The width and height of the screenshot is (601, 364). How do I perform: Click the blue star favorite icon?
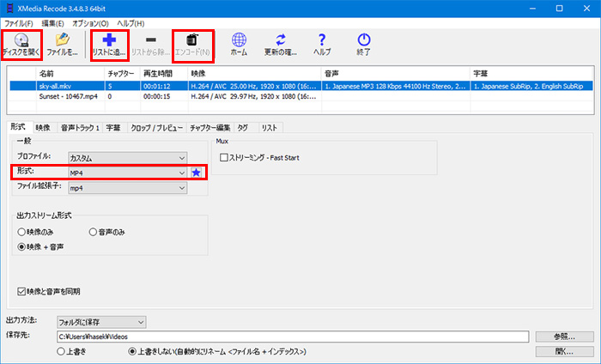[x=197, y=173]
